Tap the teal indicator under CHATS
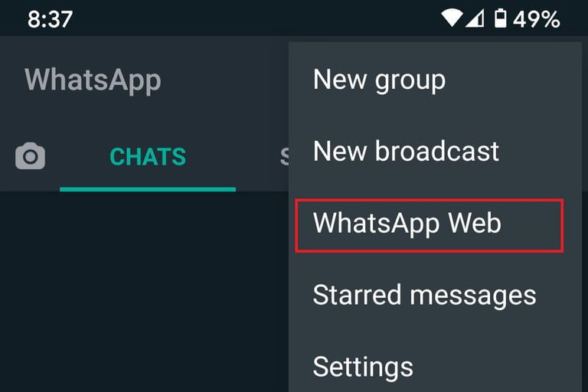The image size is (588, 392). [148, 189]
